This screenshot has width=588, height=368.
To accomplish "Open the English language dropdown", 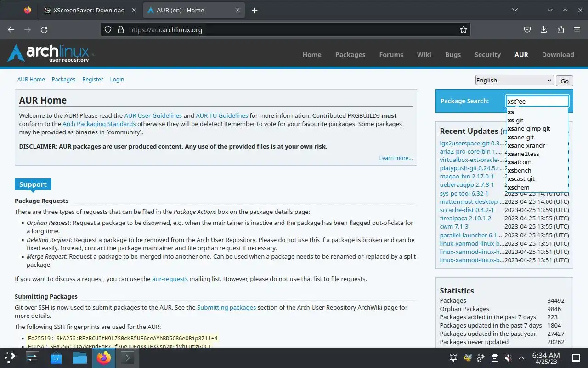I will point(514,80).
